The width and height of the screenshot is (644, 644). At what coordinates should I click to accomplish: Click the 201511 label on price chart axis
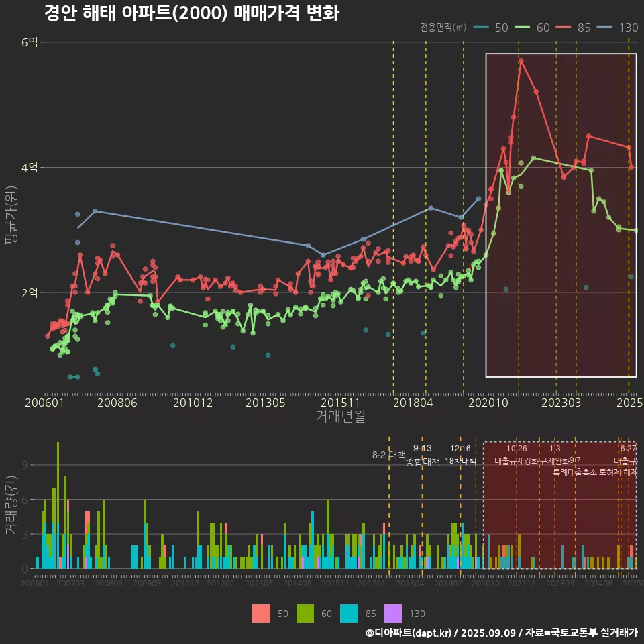tap(341, 402)
